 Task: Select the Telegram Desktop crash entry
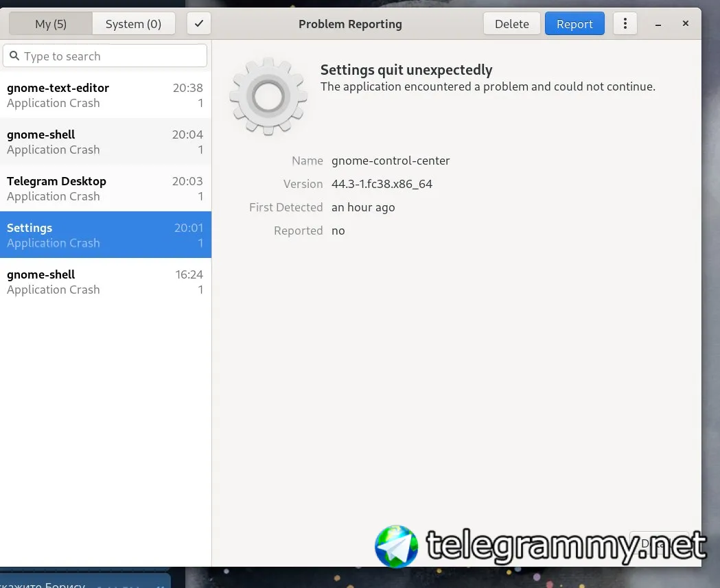pos(106,188)
